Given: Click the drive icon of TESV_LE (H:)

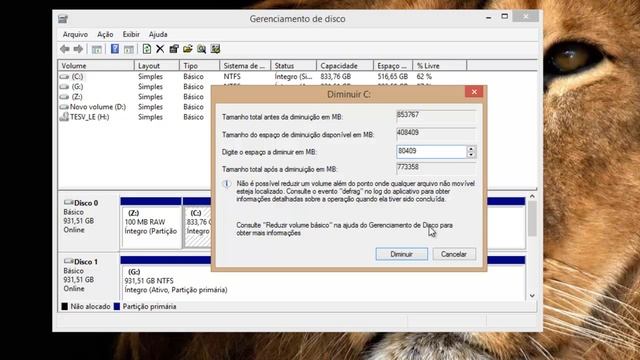Looking at the screenshot, I should tap(64, 117).
